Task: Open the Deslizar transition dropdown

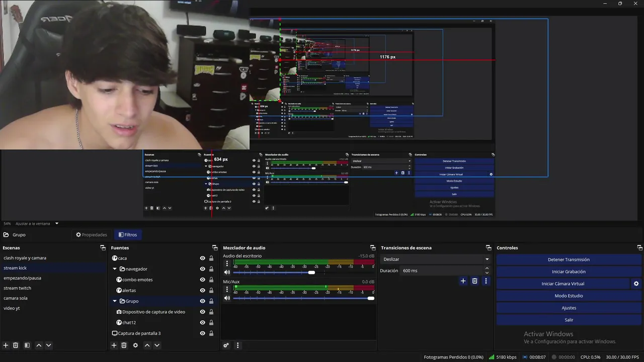Action: click(436, 259)
